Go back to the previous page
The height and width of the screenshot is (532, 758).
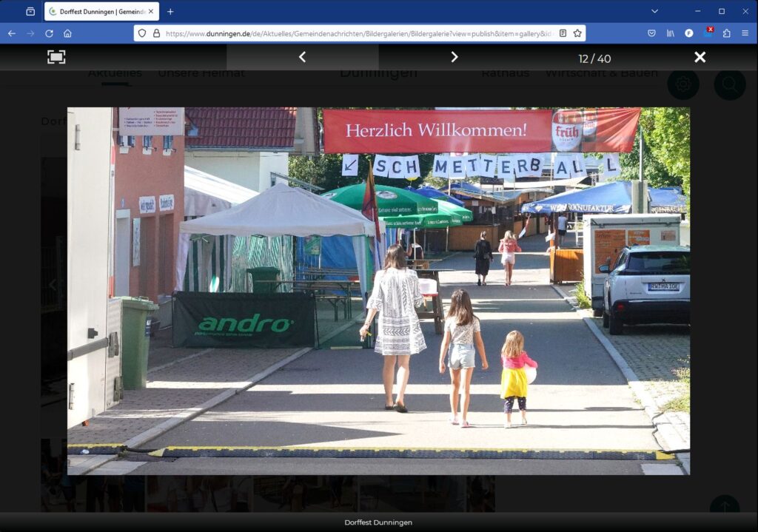pos(12,33)
